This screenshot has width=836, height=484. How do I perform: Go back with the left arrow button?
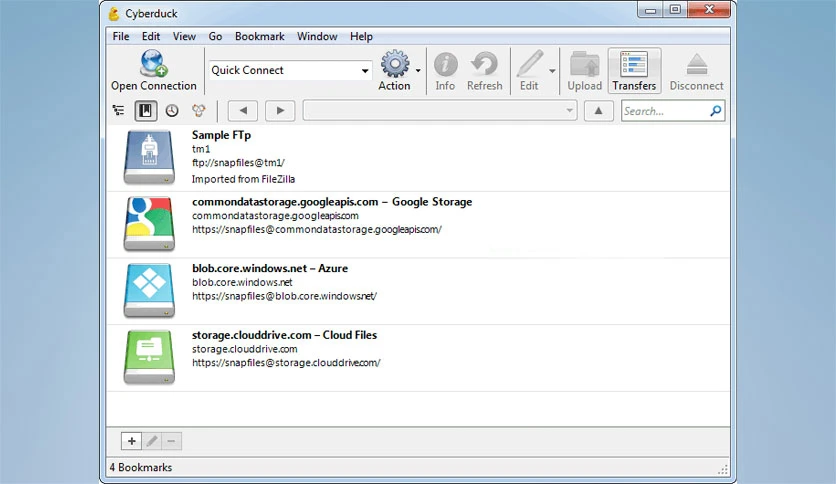pyautogui.click(x=243, y=111)
